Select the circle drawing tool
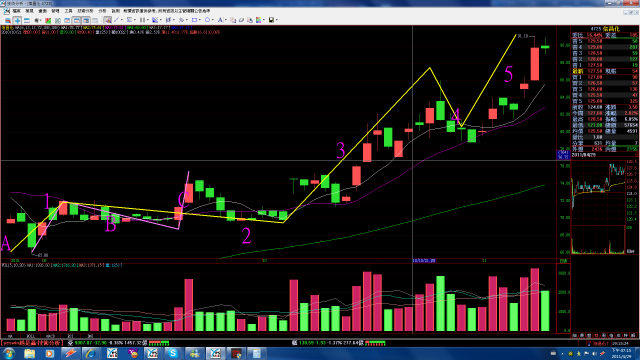The width and height of the screenshot is (640, 360). (207, 20)
